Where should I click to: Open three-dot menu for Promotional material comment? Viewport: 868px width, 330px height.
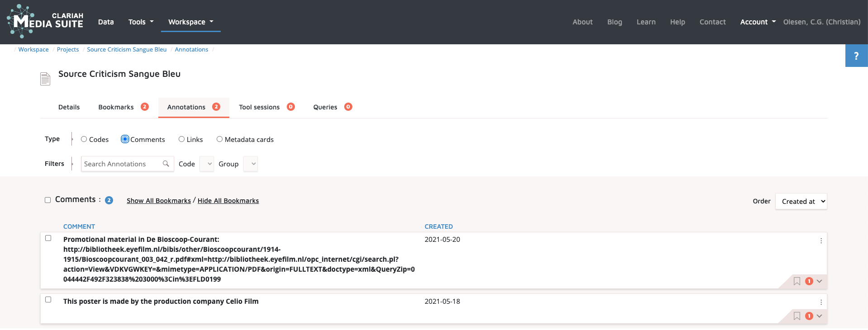[821, 241]
